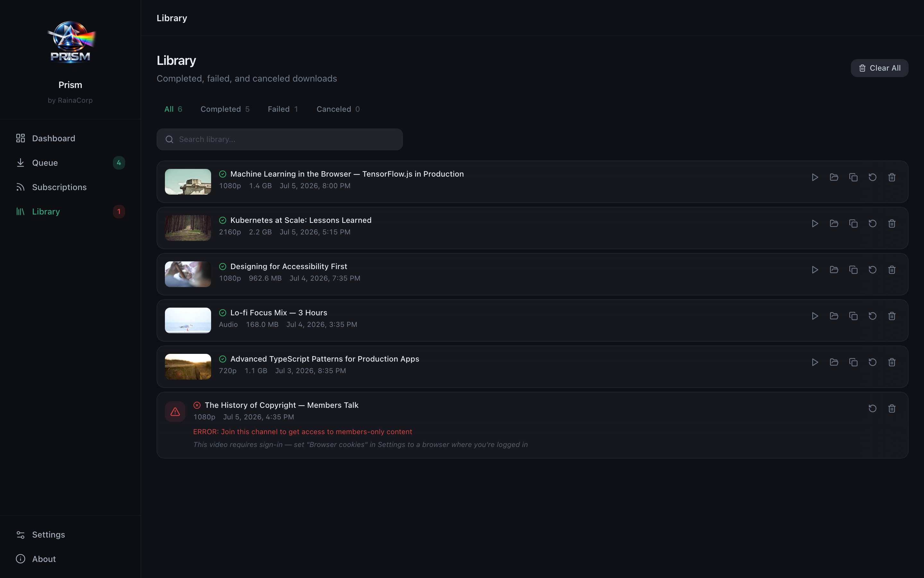Re-download Advanced TypeScript Patterns
Image resolution: width=924 pixels, height=578 pixels.
point(872,363)
